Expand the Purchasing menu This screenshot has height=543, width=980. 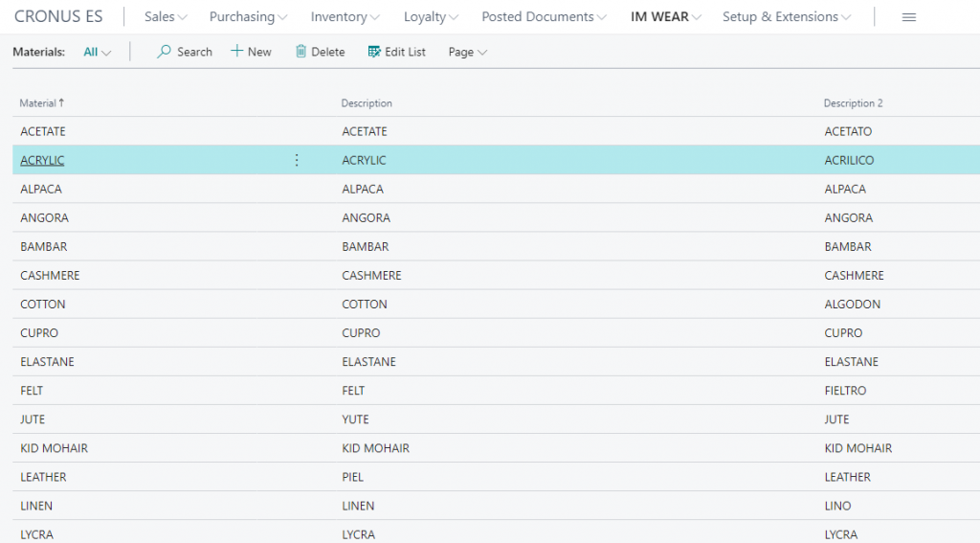click(x=248, y=17)
